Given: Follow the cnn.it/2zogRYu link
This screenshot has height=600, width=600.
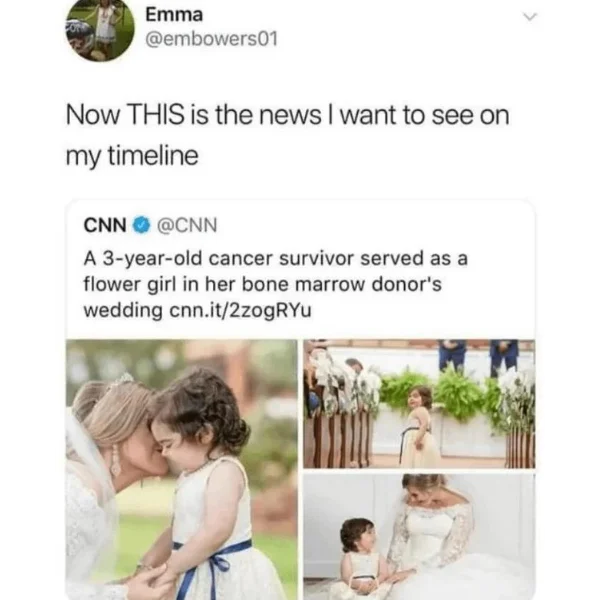Looking at the screenshot, I should coord(240,311).
